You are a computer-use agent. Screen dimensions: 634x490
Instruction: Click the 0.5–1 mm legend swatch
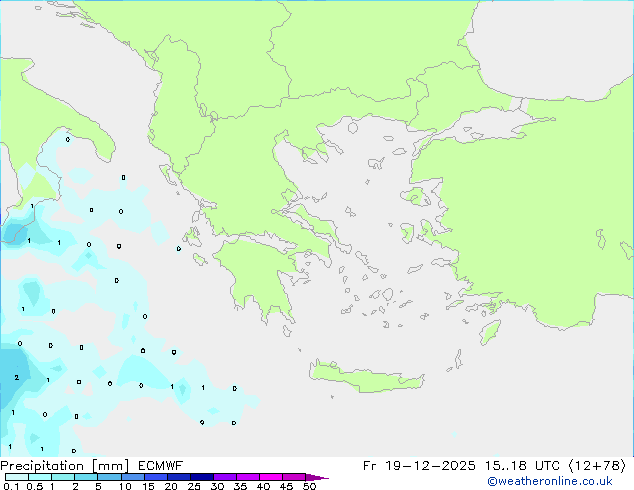pyautogui.click(x=40, y=477)
